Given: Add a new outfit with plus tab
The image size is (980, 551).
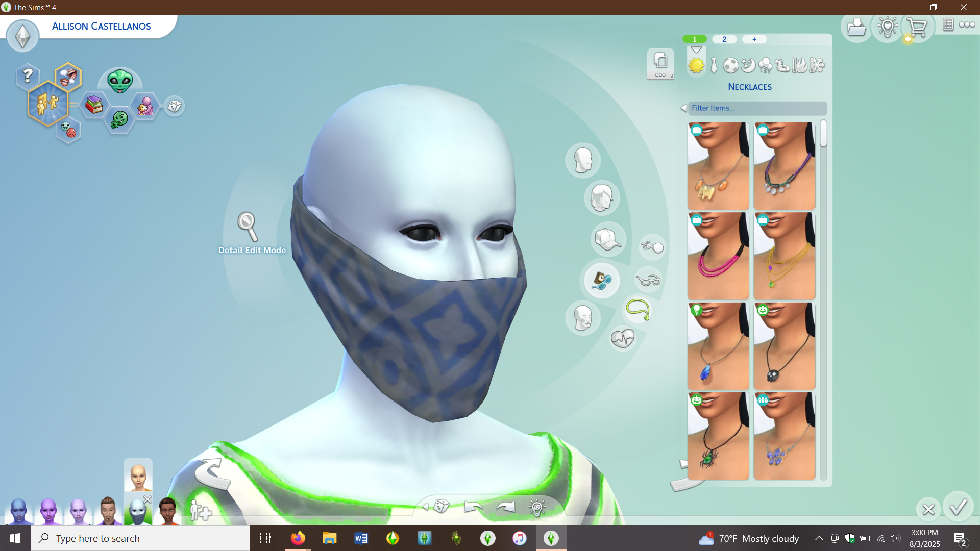Looking at the screenshot, I should [x=754, y=39].
